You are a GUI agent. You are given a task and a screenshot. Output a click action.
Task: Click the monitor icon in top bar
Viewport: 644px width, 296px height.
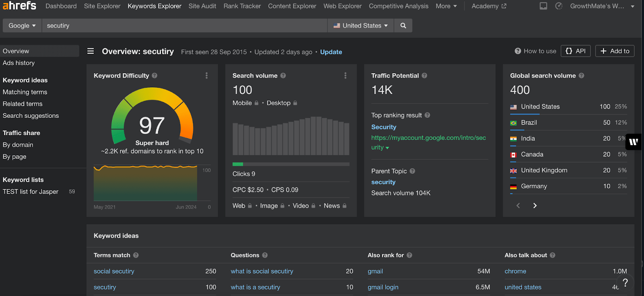click(543, 6)
